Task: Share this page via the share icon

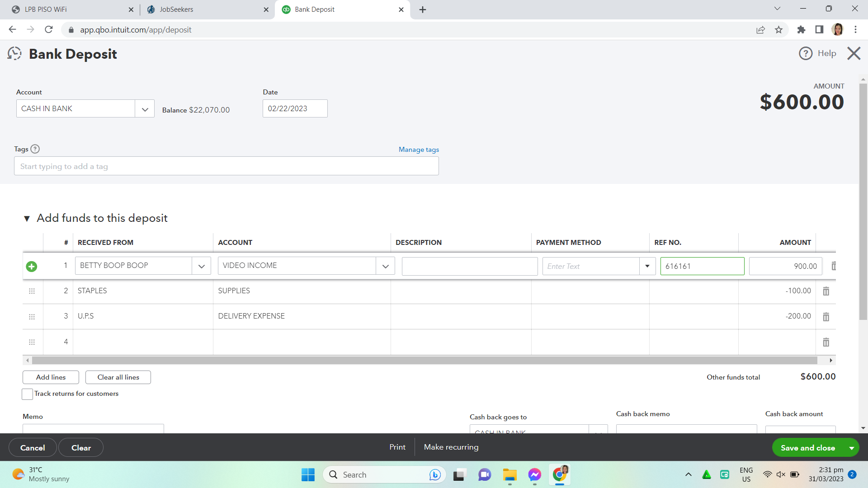Action: tap(760, 30)
